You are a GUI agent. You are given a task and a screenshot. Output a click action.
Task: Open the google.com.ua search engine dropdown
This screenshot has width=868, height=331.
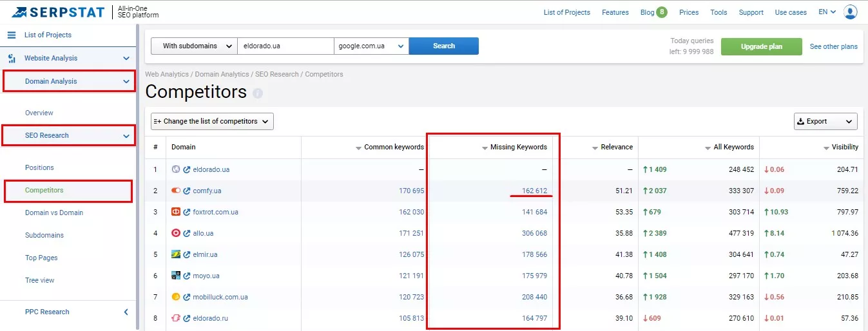(x=371, y=46)
